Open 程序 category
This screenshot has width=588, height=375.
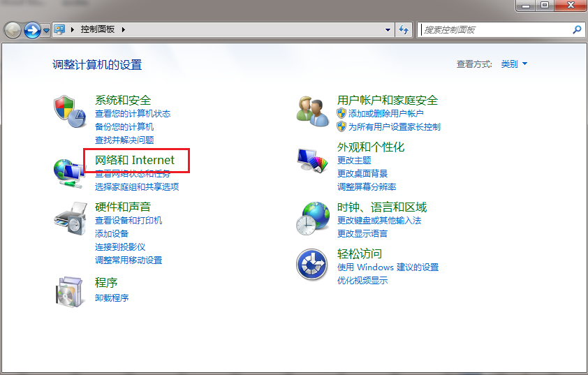coord(106,282)
